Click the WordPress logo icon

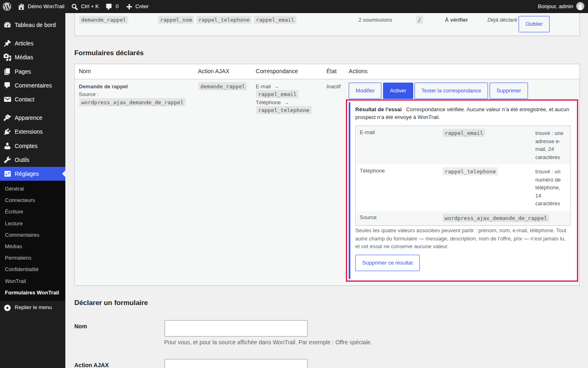click(x=7, y=7)
